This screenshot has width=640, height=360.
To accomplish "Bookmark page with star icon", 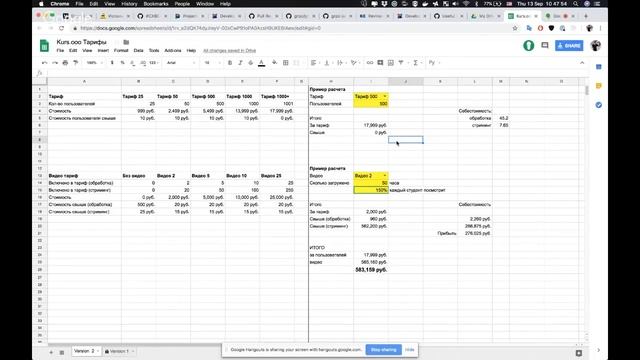I will pyautogui.click(x=515, y=28).
